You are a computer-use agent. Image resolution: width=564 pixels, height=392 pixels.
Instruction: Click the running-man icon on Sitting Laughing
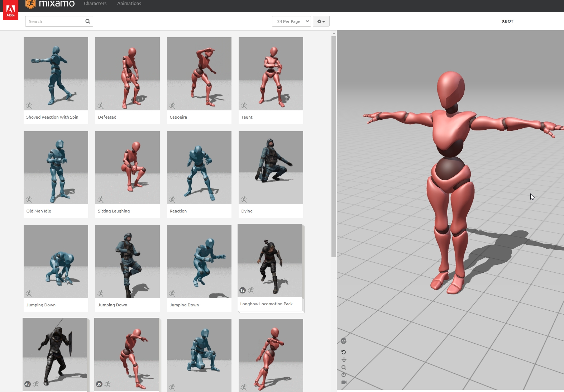pyautogui.click(x=101, y=199)
